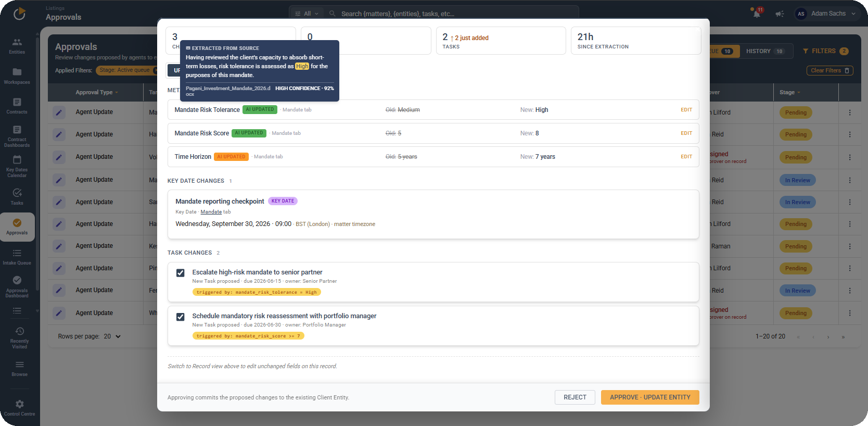View notifications bell with 11 alerts
The height and width of the screenshot is (426, 868).
[757, 13]
